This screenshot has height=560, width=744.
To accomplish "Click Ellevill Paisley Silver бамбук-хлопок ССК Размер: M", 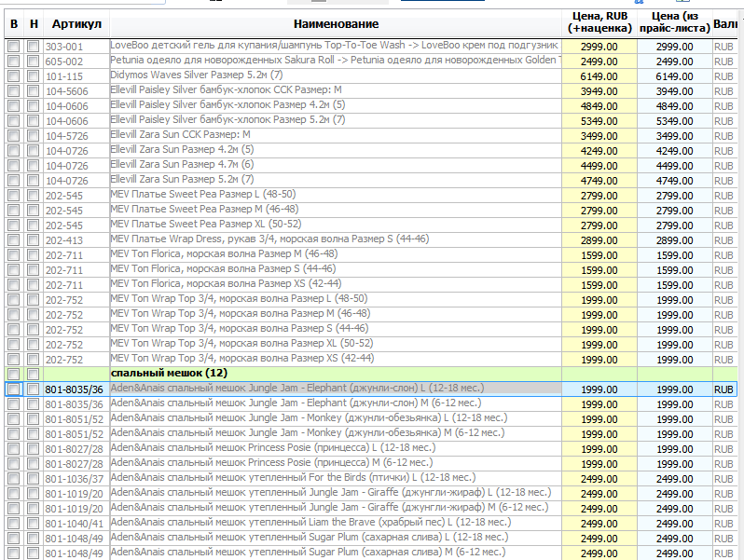I will tap(226, 89).
